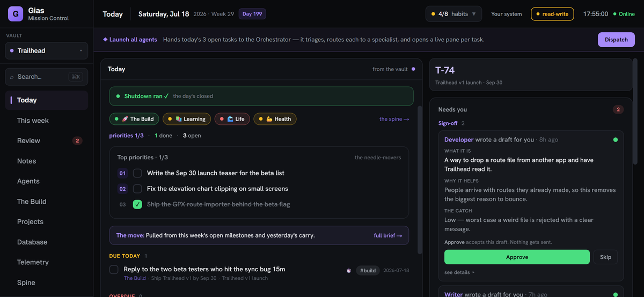
Task: Expand 'see details' on Developer draft
Action: tap(459, 272)
